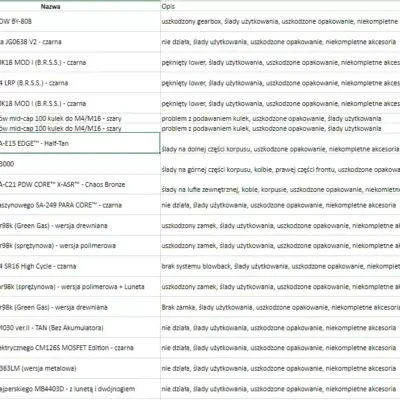Select the SR16 High Cycle - czarna cell

(80, 266)
